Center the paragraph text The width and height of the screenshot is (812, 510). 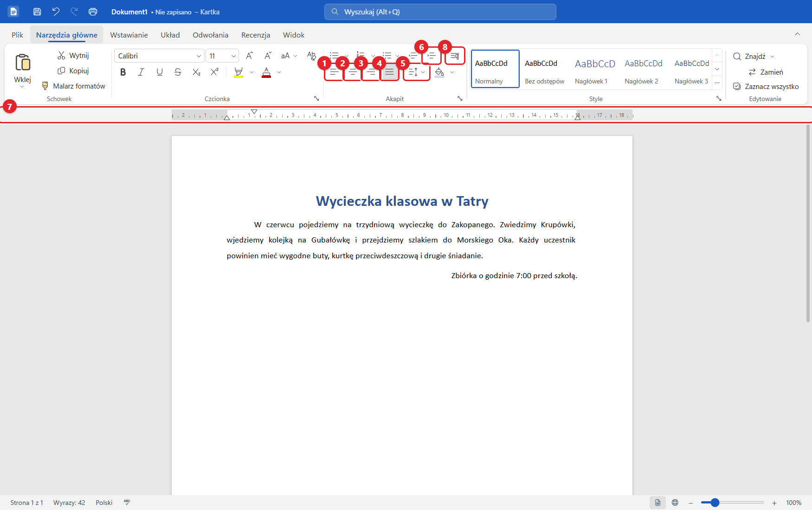pyautogui.click(x=353, y=72)
